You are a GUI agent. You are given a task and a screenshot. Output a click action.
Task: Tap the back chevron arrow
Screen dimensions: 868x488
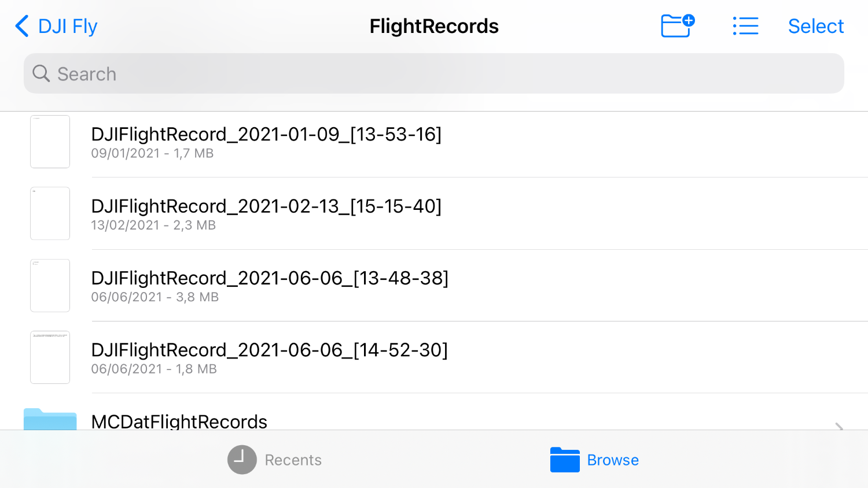click(22, 26)
